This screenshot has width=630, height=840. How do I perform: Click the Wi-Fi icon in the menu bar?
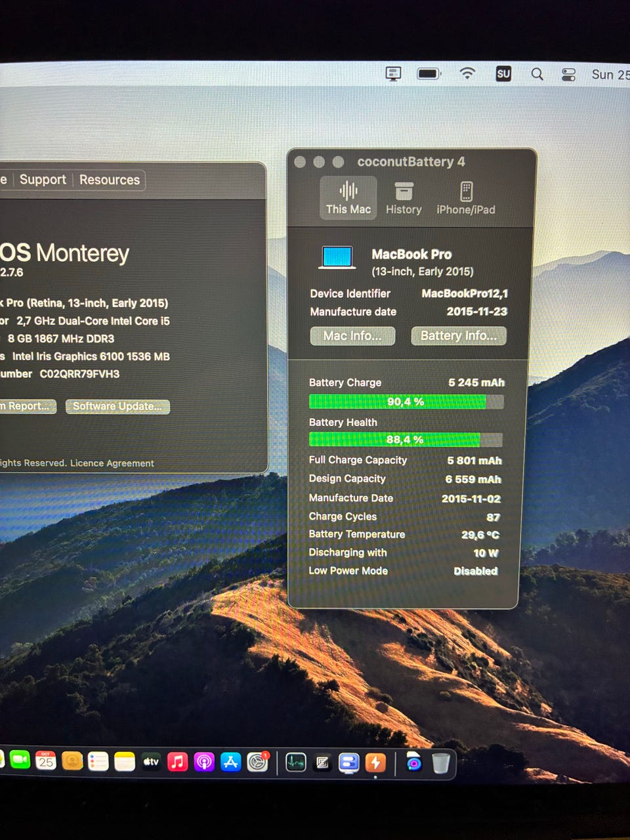467,73
